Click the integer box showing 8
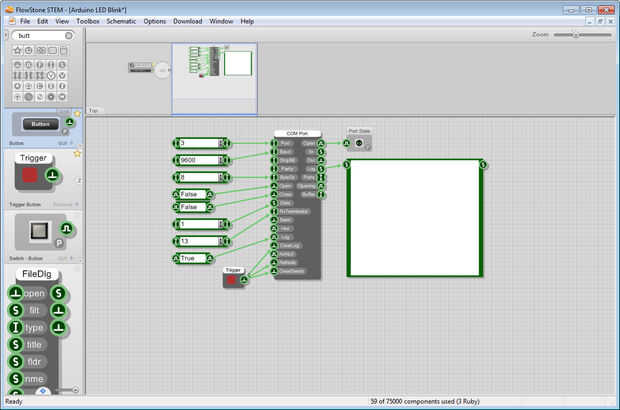Image resolution: width=620 pixels, height=410 pixels. pyautogui.click(x=202, y=177)
